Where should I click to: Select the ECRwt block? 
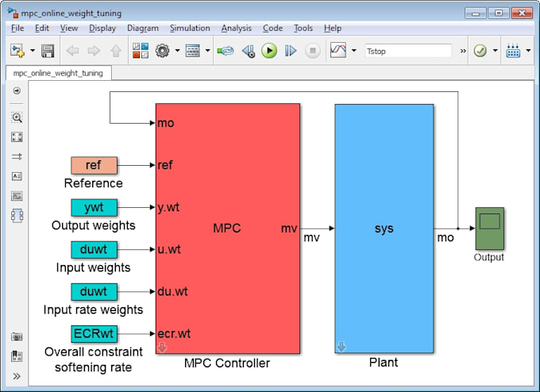(x=94, y=334)
